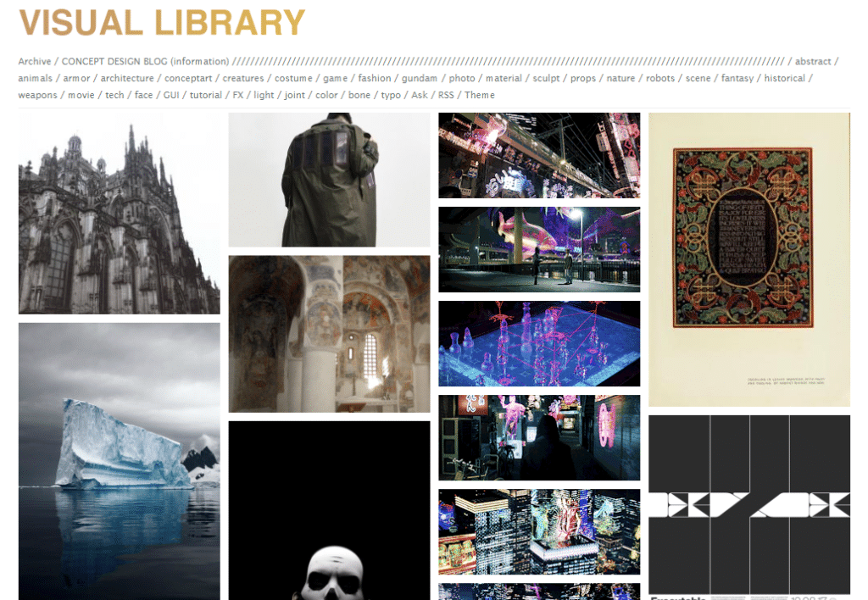
Task: Select the architecture category
Action: coord(127,78)
